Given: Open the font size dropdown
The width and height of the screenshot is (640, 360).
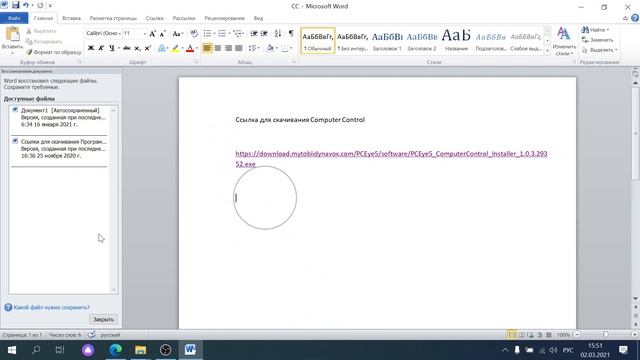Looking at the screenshot, I should [x=144, y=33].
